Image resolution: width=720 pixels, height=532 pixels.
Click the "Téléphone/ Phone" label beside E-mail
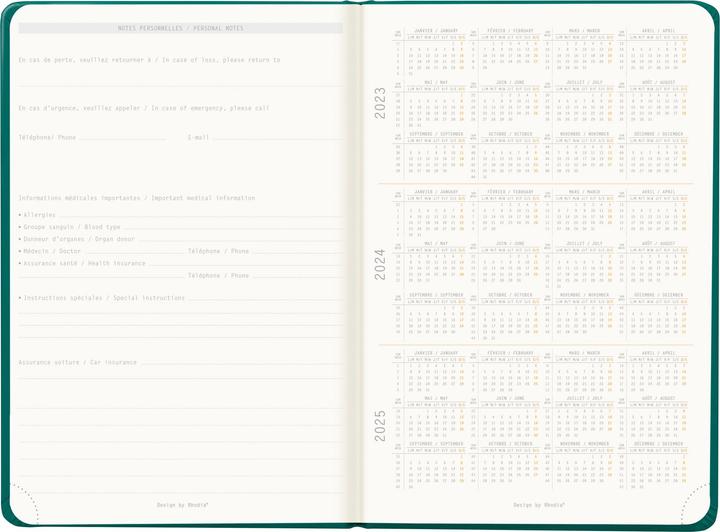[47, 138]
